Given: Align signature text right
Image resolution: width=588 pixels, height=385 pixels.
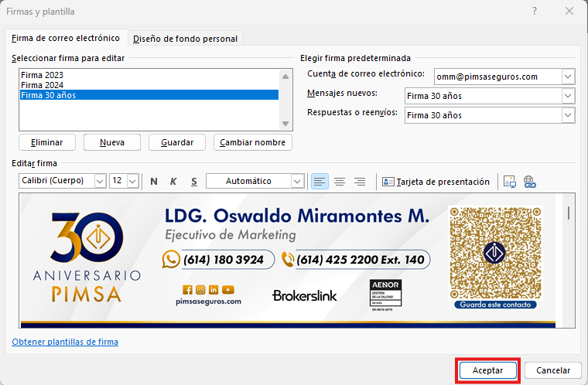Looking at the screenshot, I should [360, 182].
